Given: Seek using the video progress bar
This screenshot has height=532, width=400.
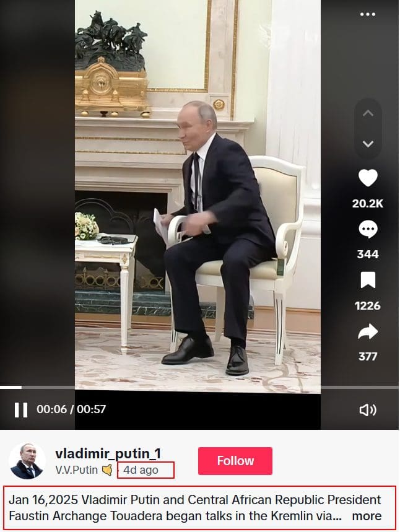Looking at the screenshot, I should pos(199,387).
